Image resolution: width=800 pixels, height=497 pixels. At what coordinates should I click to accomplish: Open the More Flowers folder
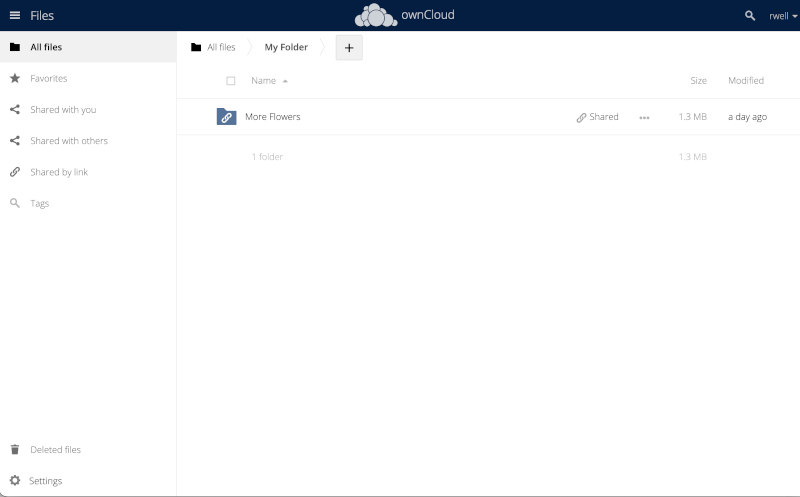[272, 117]
